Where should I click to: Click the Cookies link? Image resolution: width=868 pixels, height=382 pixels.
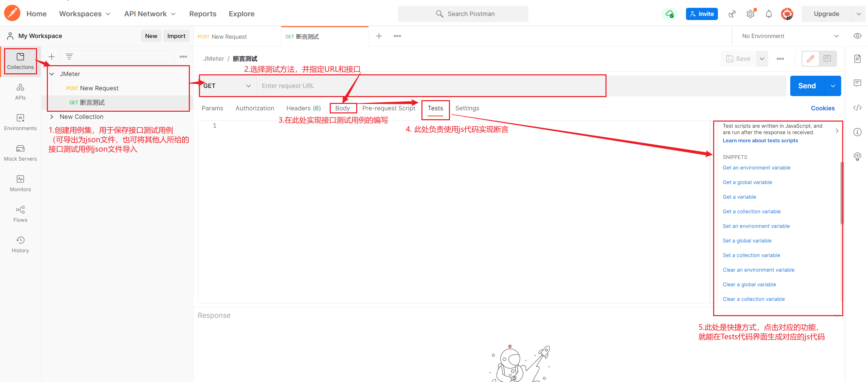[822, 108]
